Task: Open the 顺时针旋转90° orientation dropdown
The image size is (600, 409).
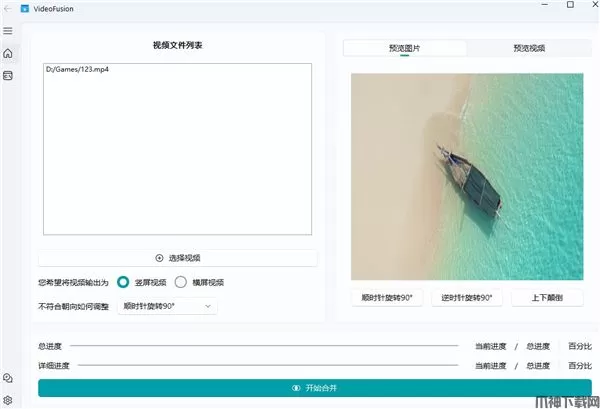Action: [167, 306]
